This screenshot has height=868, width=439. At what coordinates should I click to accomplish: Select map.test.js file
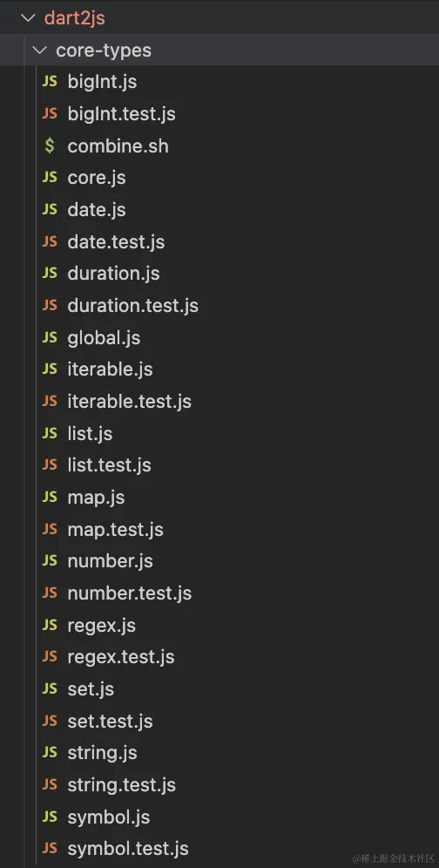(x=115, y=531)
